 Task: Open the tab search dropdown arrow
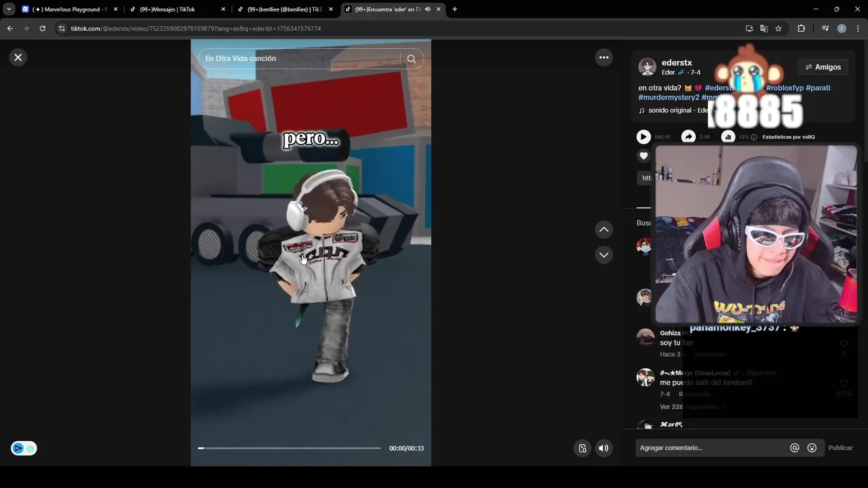(9, 9)
